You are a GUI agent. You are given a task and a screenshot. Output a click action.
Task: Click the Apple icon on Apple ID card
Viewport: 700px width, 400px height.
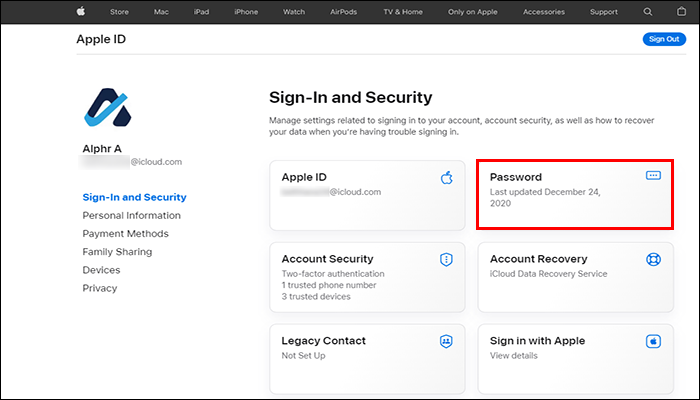(446, 177)
